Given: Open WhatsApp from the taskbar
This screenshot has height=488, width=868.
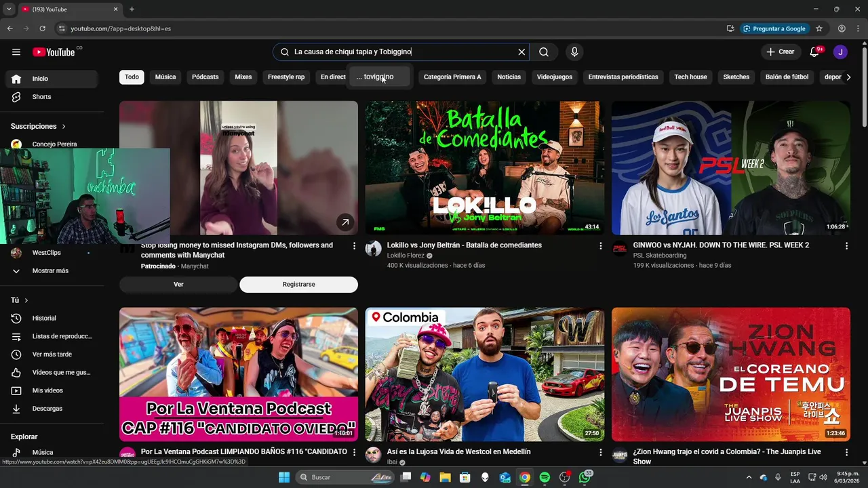Looking at the screenshot, I should coord(585,477).
